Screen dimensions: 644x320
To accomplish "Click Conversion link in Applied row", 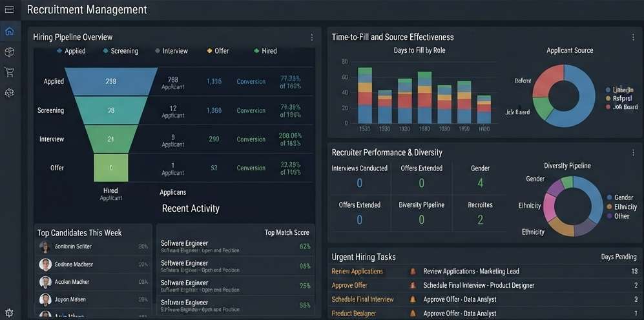I will pyautogui.click(x=251, y=82).
